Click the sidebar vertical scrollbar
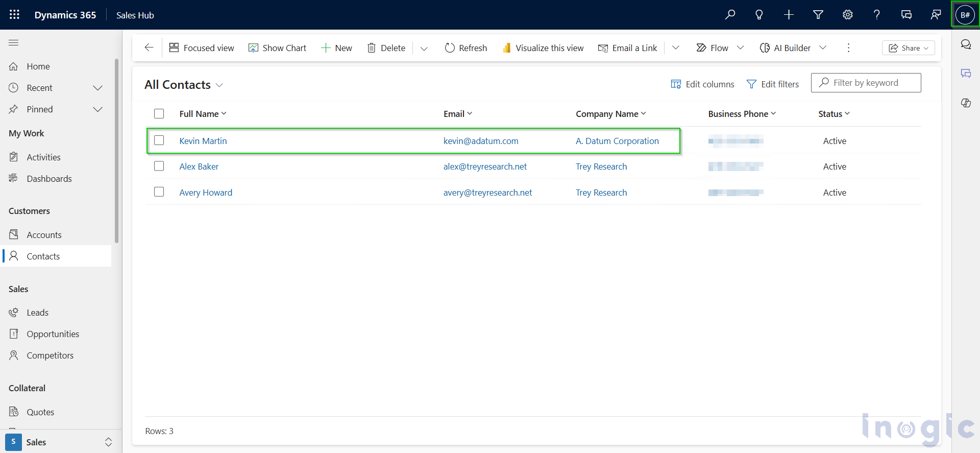Image resolution: width=980 pixels, height=453 pixels. tap(117, 151)
